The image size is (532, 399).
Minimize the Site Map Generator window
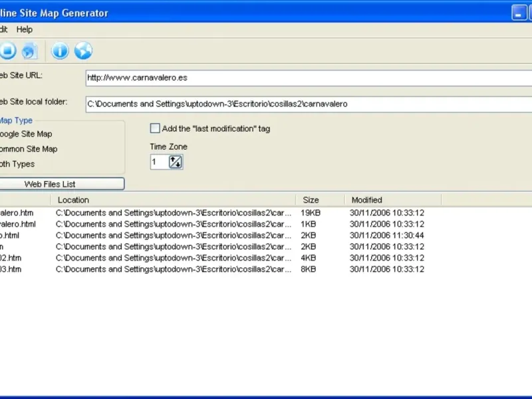click(519, 13)
